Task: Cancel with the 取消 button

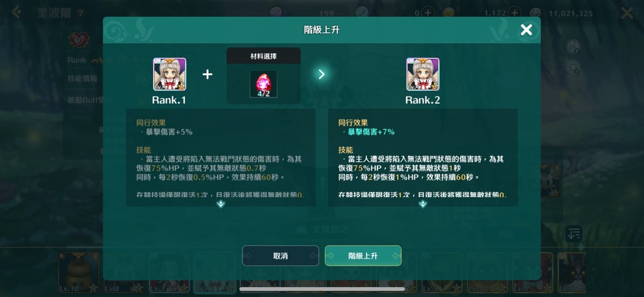Action: point(281,256)
